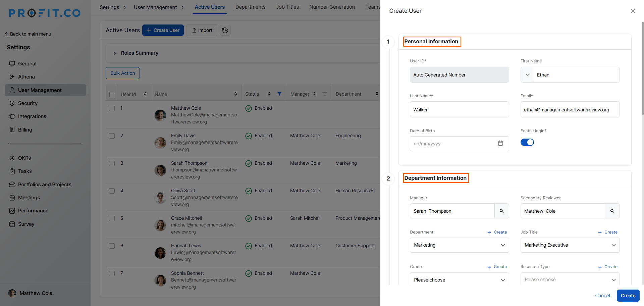Tick the select-all checkbox in table header
This screenshot has height=306, width=644.
(x=112, y=94)
